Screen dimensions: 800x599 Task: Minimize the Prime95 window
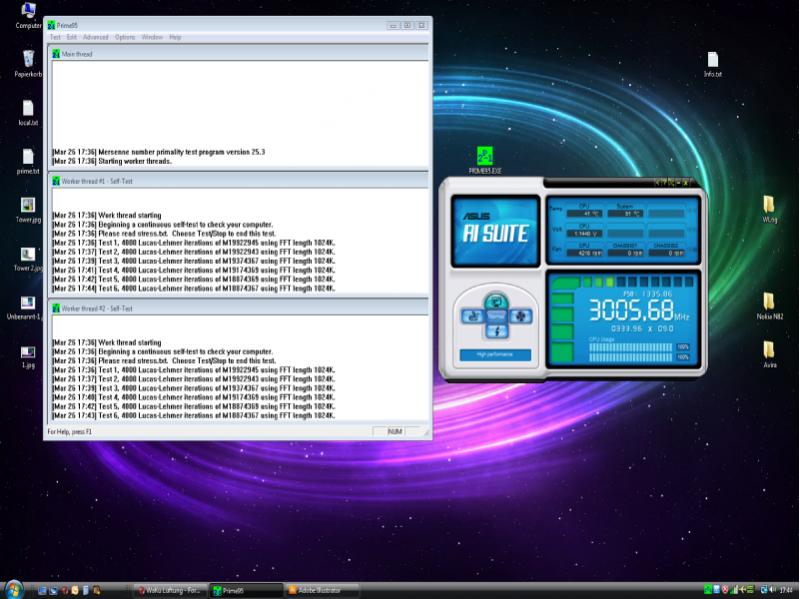tap(393, 25)
